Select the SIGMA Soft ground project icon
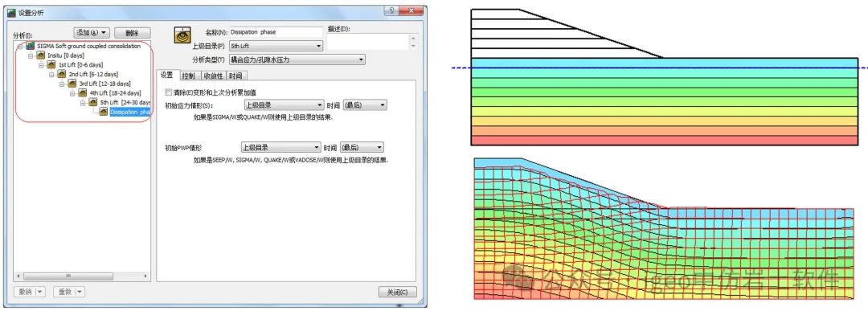Screen dimensions: 868x315 pos(31,46)
